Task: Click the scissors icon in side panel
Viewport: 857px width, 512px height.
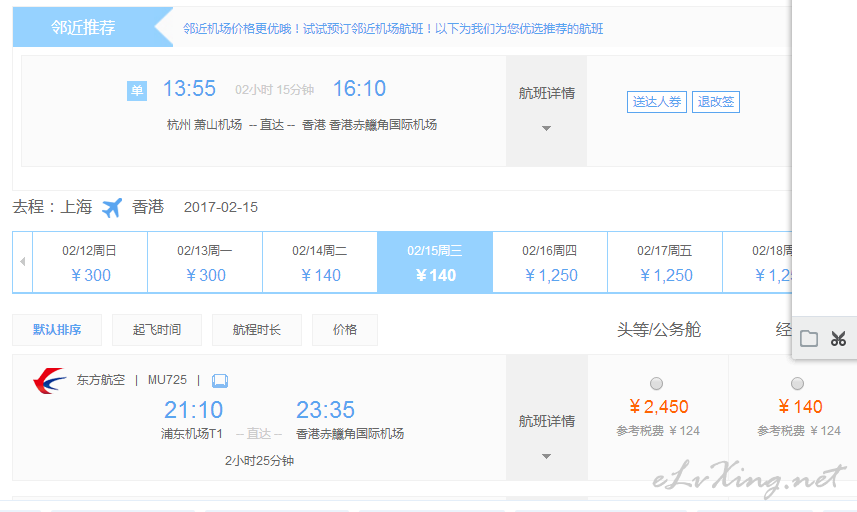Action: click(838, 338)
